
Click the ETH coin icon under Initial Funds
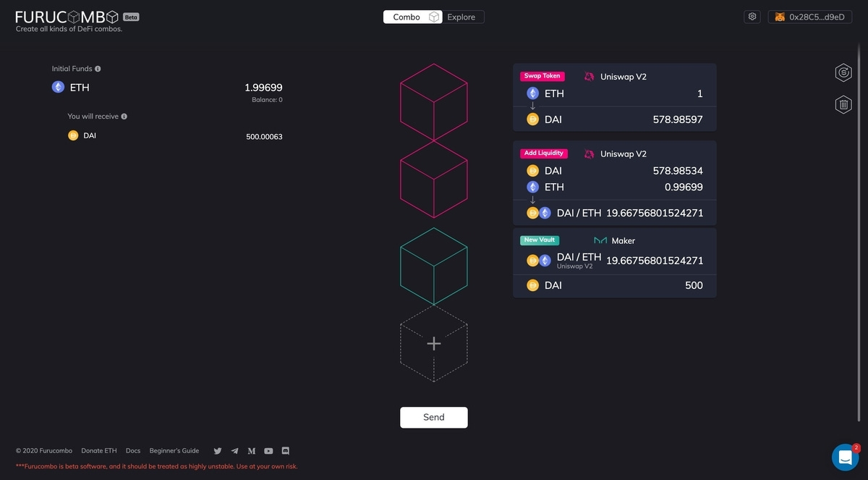coord(58,87)
